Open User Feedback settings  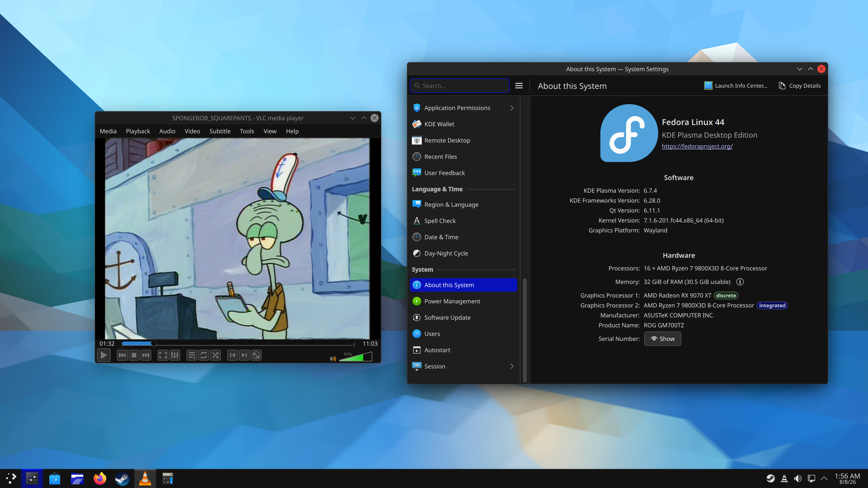(x=464, y=173)
